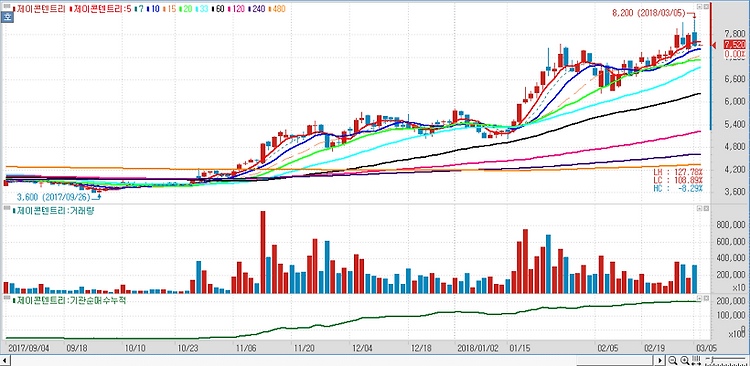This screenshot has width=750, height=366.
Task: Click the left arrow of the horizontal scrollbar
Action: (x=5, y=361)
